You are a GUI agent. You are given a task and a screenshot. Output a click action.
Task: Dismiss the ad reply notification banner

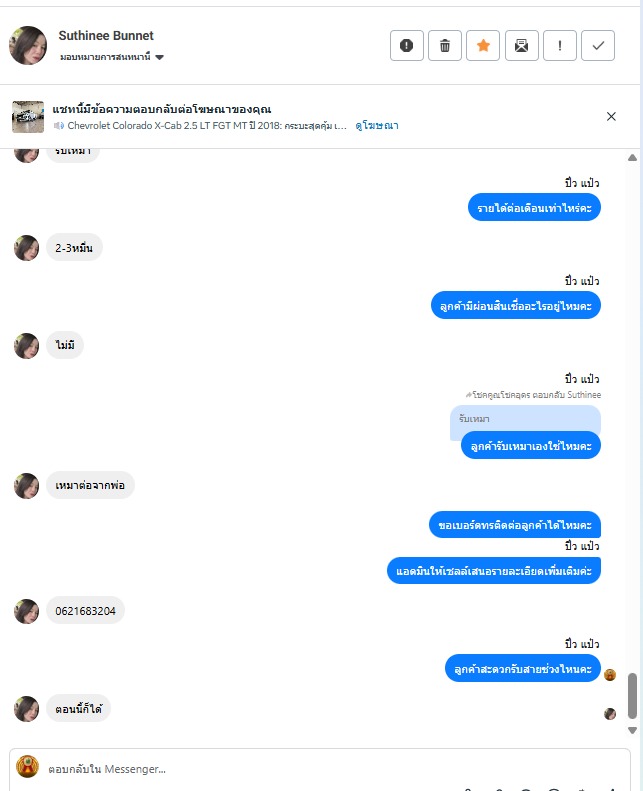611,117
